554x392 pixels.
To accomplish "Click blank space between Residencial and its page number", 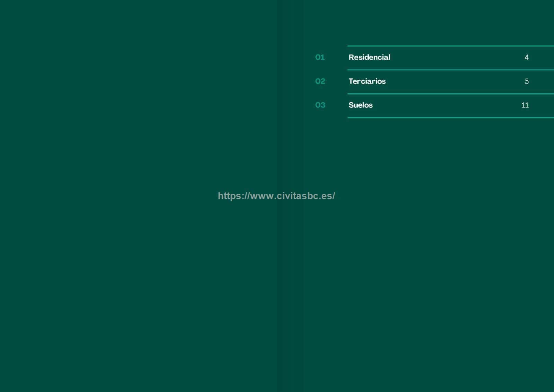I will (x=457, y=57).
